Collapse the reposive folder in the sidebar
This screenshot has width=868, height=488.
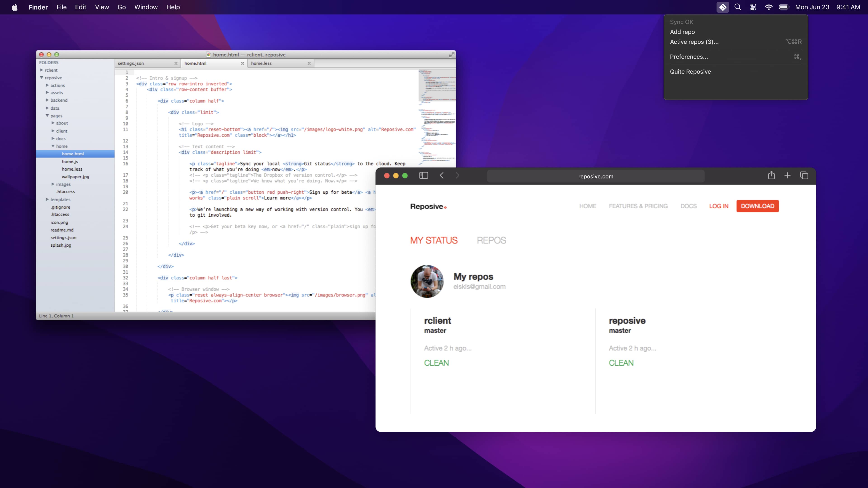coord(42,78)
